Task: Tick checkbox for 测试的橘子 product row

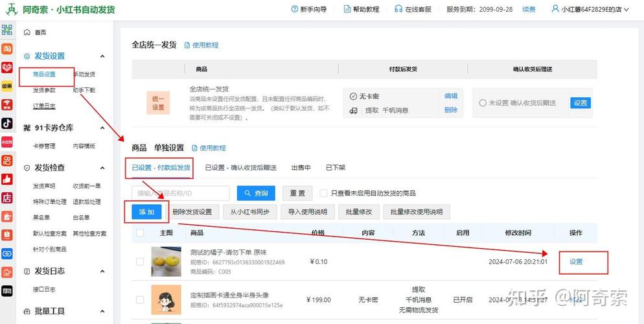Action: click(141, 262)
